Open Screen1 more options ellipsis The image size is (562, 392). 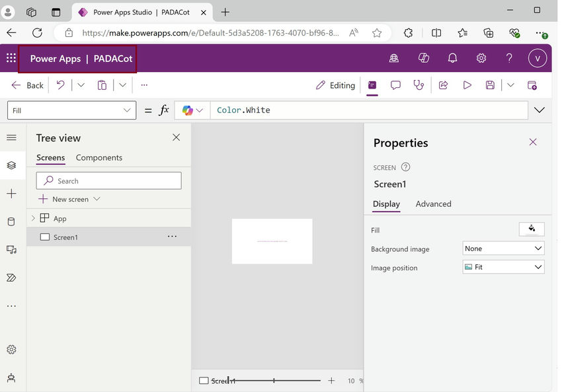(x=172, y=237)
